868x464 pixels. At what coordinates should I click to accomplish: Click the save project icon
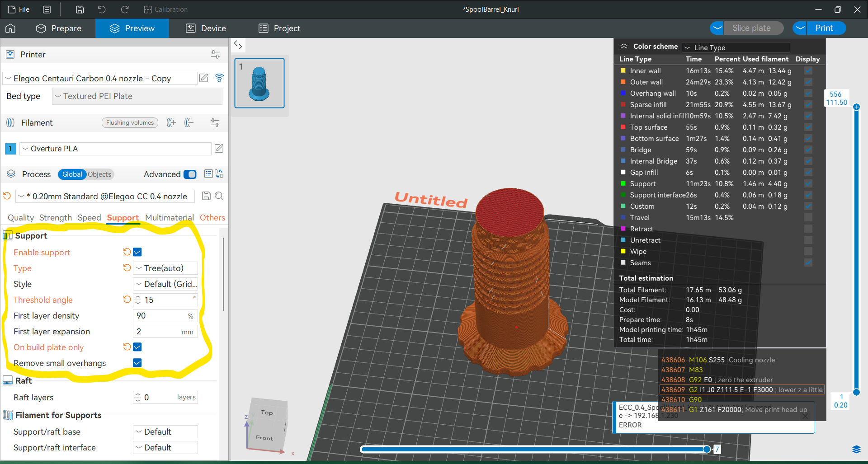pos(80,9)
